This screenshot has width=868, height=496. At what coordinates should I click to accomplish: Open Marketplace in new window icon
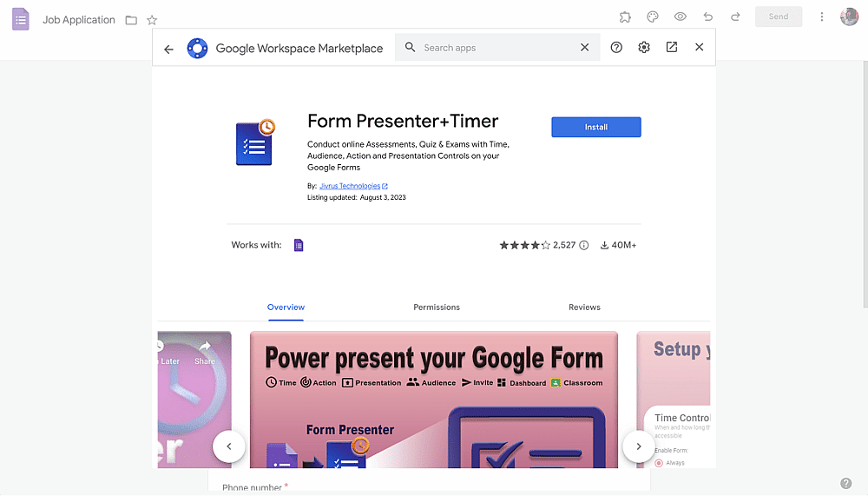pos(672,47)
